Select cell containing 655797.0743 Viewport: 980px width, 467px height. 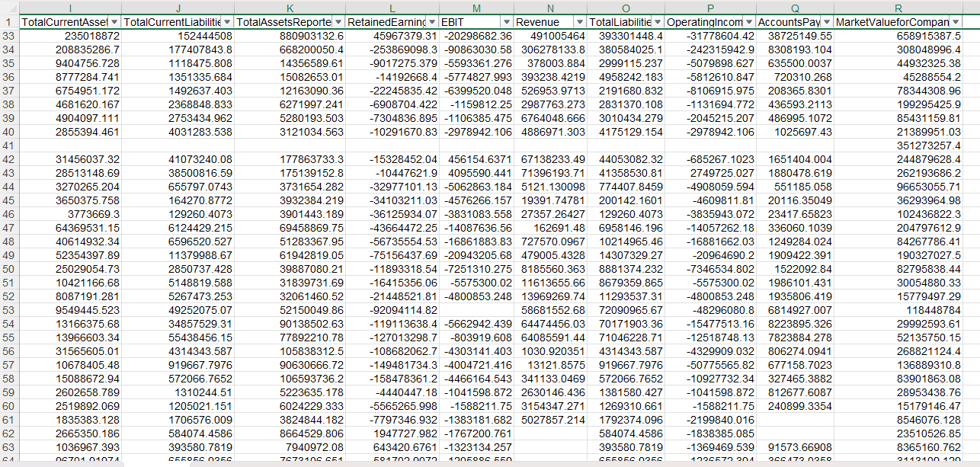(x=178, y=186)
